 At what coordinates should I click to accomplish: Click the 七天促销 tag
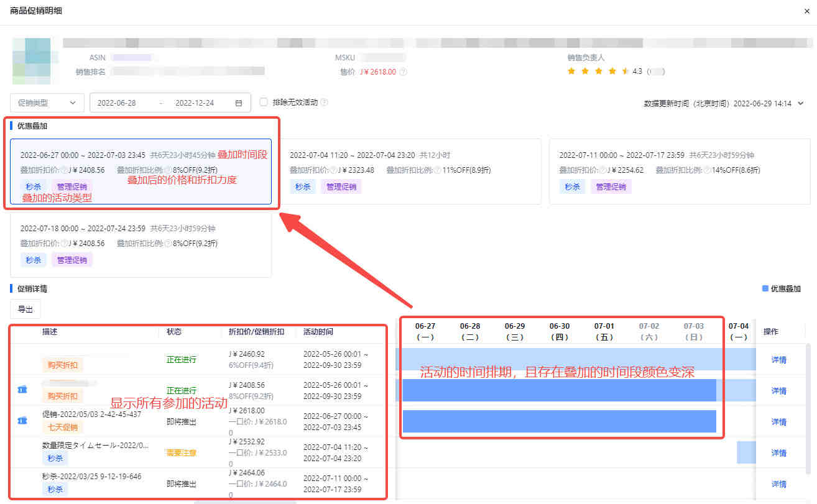pos(62,427)
